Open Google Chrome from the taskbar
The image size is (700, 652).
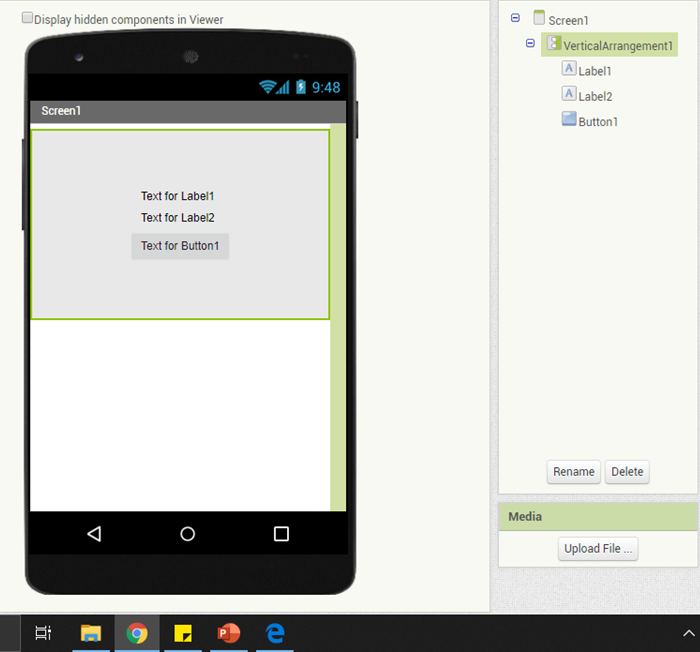[x=137, y=633]
